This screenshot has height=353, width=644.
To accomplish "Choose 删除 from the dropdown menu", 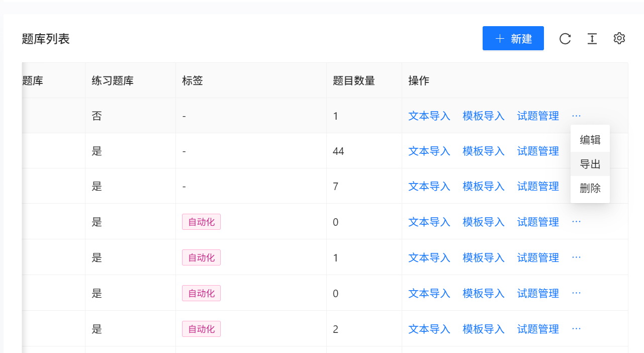I will coord(590,188).
